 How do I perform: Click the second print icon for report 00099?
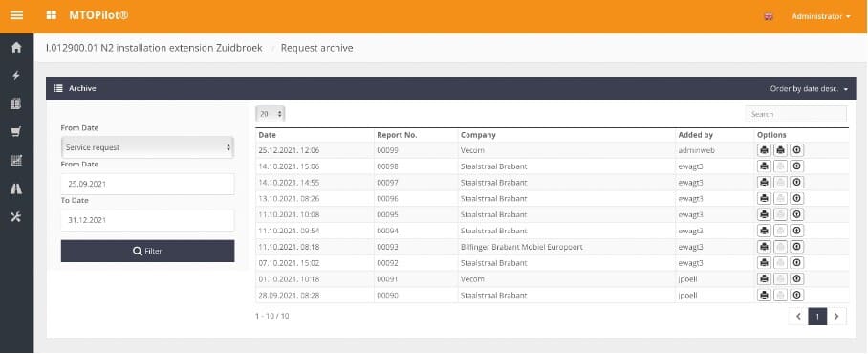coord(781,149)
